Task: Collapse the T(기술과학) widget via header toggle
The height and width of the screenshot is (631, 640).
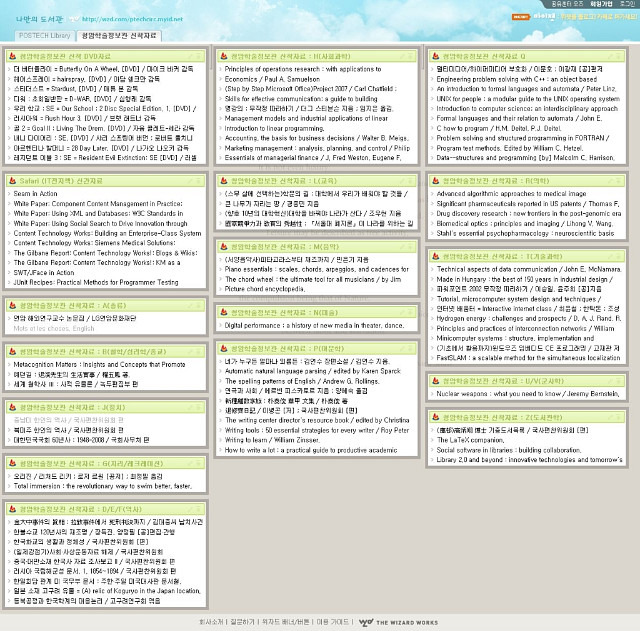Action: 619,256
